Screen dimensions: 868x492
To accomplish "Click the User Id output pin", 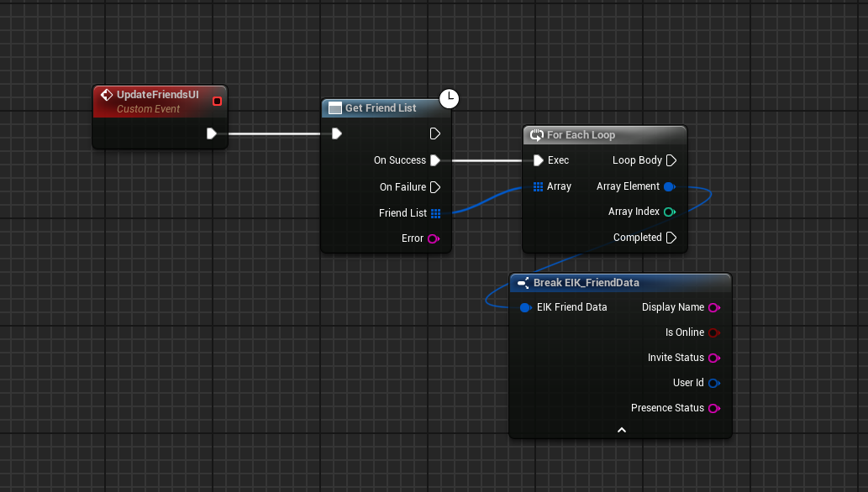I will [713, 383].
